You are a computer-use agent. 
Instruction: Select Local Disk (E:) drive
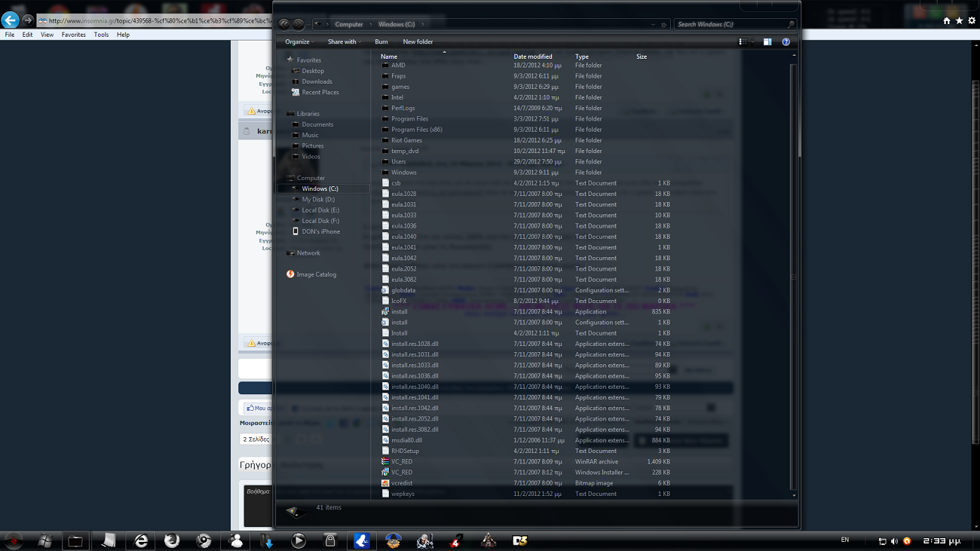(320, 210)
